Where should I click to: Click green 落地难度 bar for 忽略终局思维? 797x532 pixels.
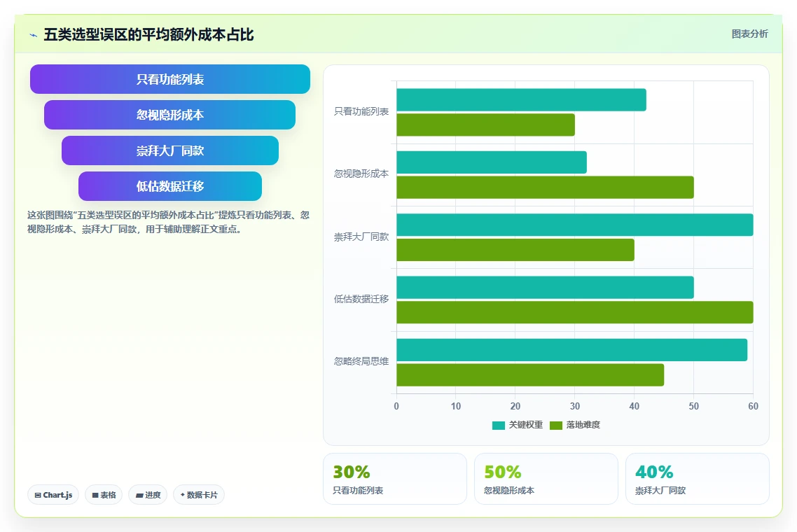coord(530,375)
